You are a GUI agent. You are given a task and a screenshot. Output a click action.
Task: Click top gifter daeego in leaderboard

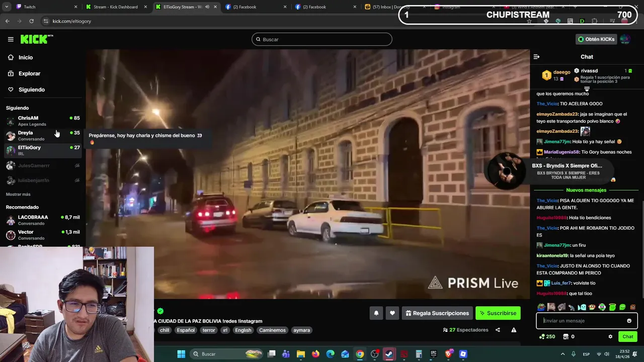[561, 72]
